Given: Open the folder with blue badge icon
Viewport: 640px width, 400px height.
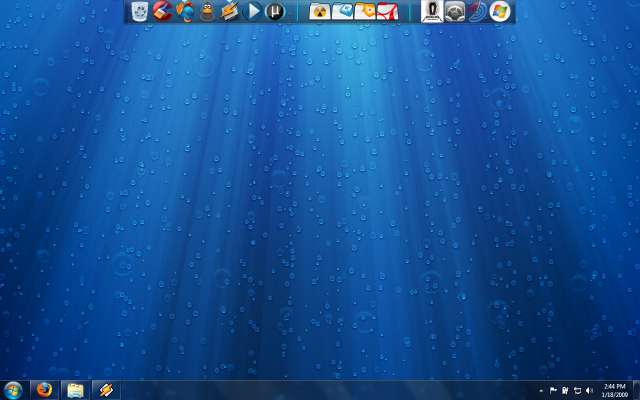Looking at the screenshot, I should [x=342, y=11].
